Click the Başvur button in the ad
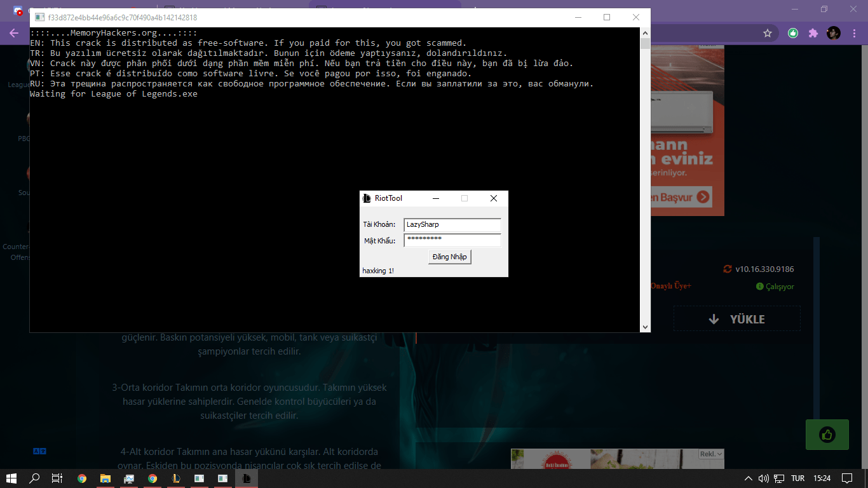The height and width of the screenshot is (488, 868). 681,197
